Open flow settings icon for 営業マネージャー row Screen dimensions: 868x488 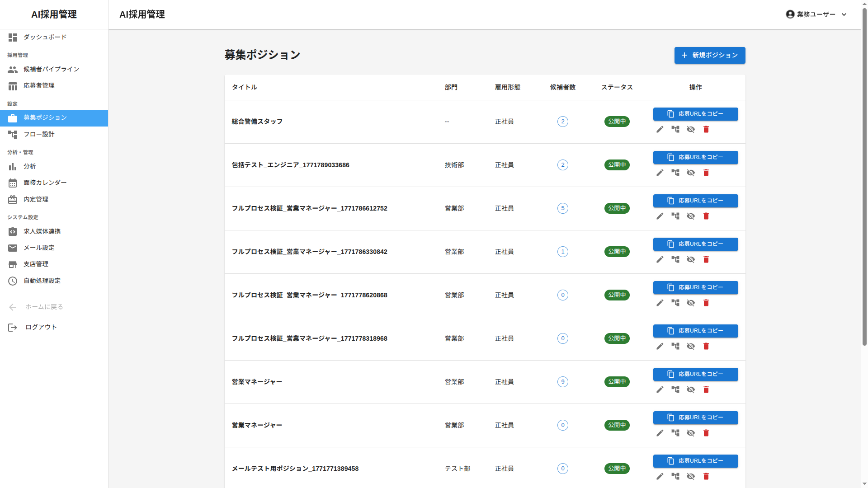pos(675,389)
